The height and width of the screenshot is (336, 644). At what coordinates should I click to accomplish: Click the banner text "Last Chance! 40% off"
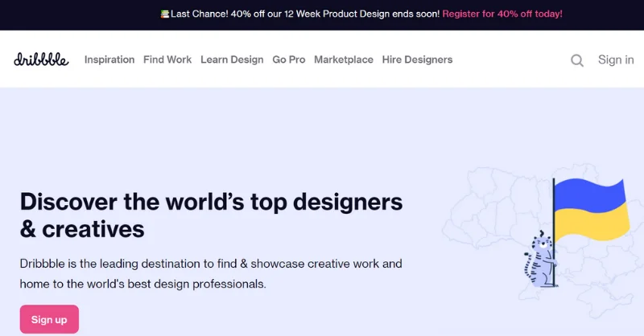click(217, 14)
